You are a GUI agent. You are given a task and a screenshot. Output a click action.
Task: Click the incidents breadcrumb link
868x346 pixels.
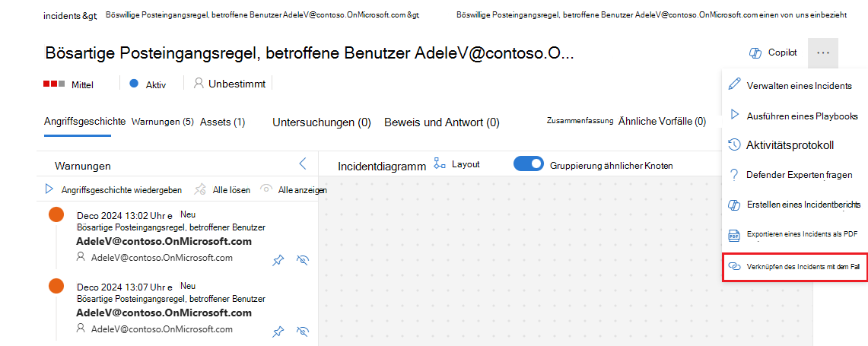[x=70, y=15]
